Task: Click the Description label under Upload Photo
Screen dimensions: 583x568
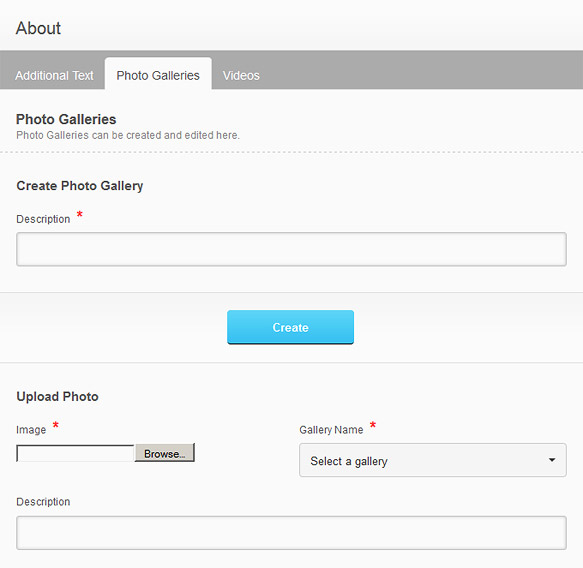Action: click(43, 502)
